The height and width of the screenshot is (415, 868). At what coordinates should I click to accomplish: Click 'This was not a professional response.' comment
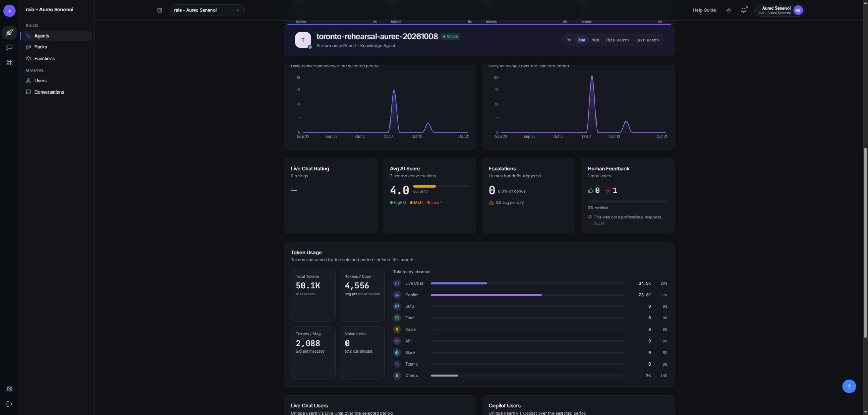coord(628,217)
